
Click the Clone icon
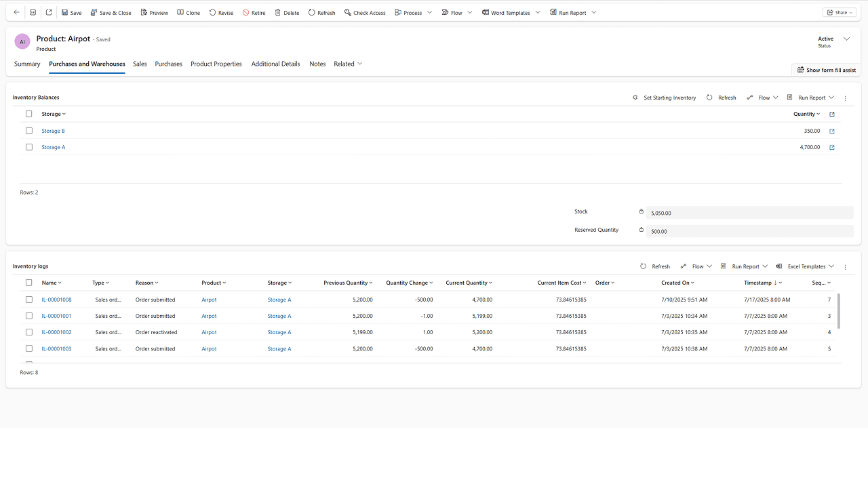188,12
